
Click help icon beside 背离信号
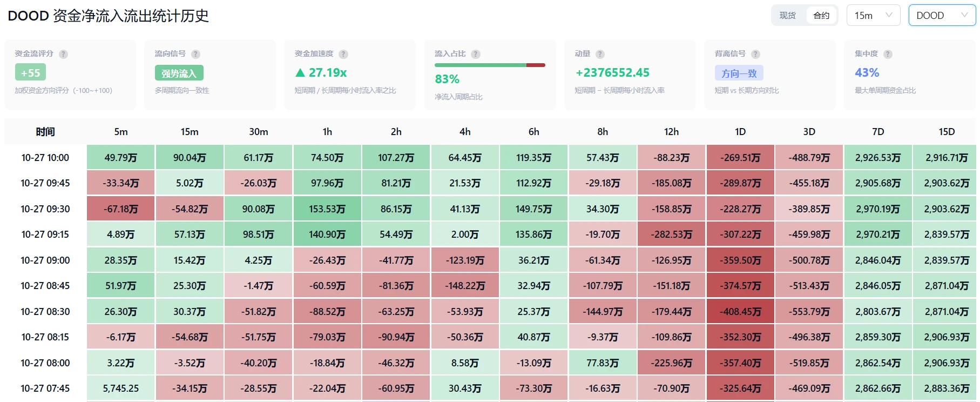pos(755,54)
